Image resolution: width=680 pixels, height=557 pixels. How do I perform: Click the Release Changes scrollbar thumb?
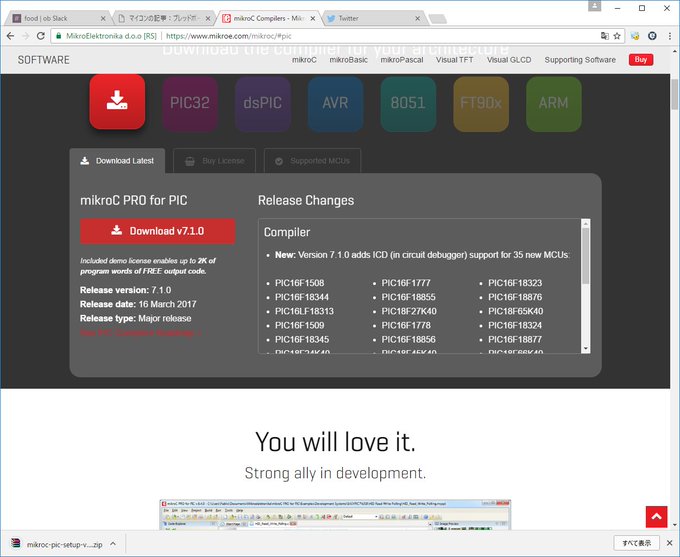(x=586, y=256)
